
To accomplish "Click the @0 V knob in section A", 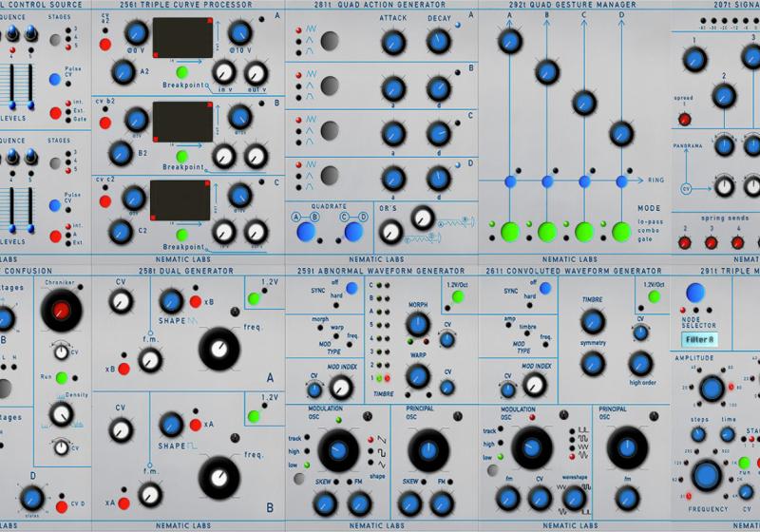I will coord(137,32).
